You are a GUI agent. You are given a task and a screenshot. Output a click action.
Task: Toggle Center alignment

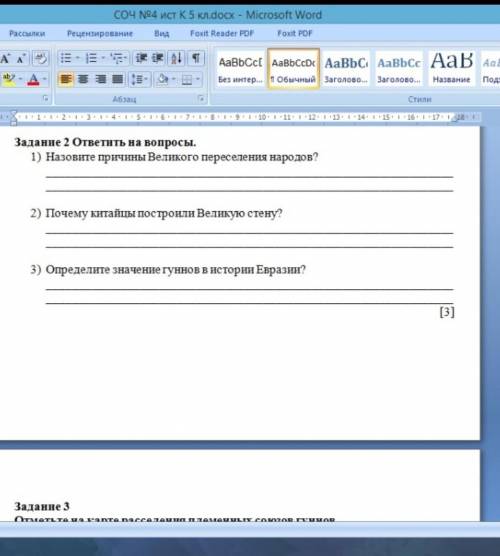coord(83,79)
